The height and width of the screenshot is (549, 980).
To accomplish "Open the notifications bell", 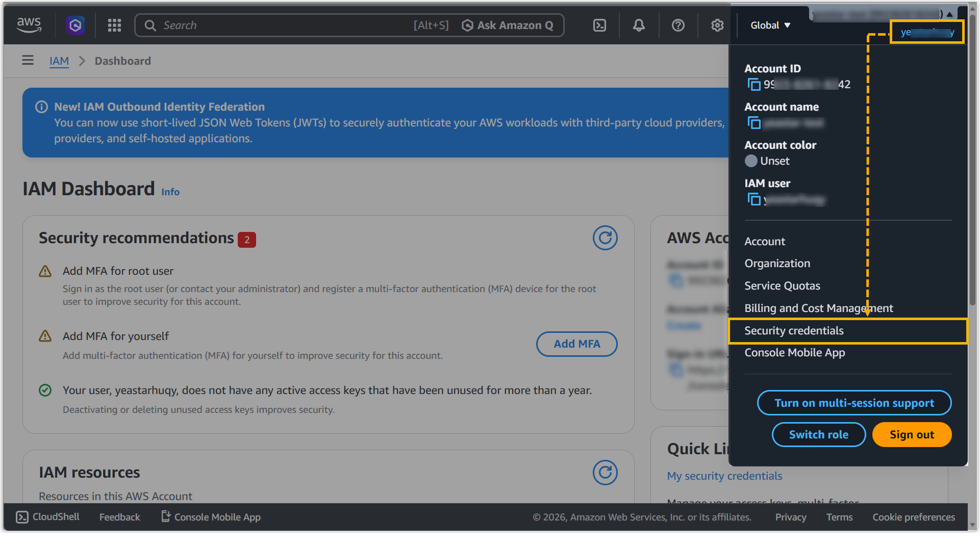I will tap(639, 25).
